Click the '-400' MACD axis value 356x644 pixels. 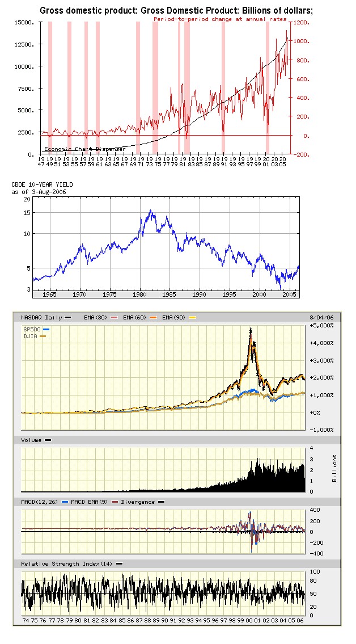(317, 554)
